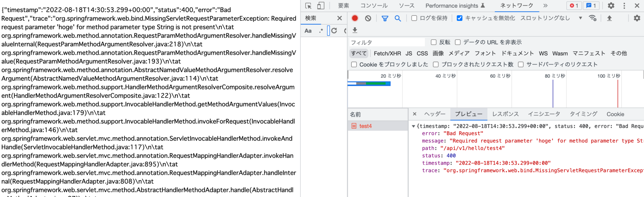This screenshot has width=644, height=197.
Task: Clear the network log
Action: coord(368,18)
